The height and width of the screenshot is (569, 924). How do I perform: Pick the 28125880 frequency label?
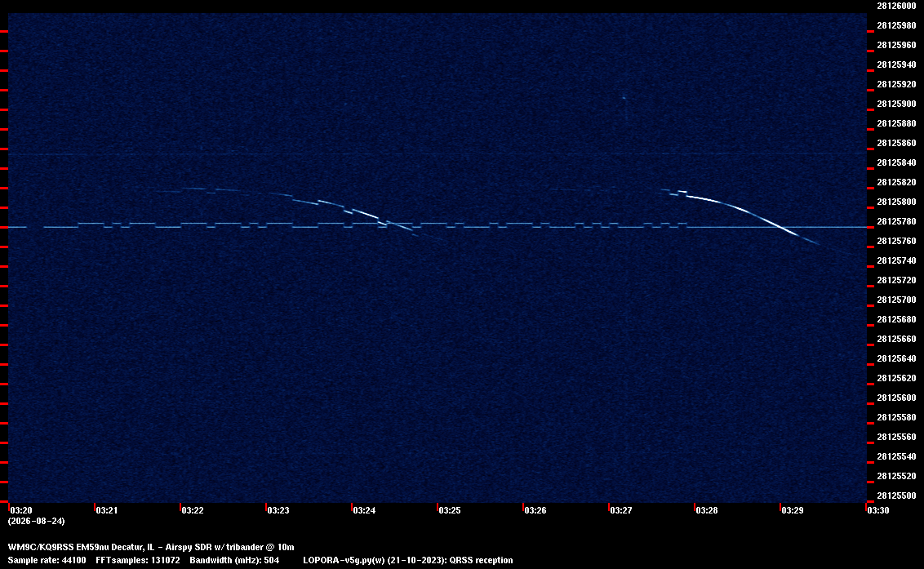coord(896,123)
